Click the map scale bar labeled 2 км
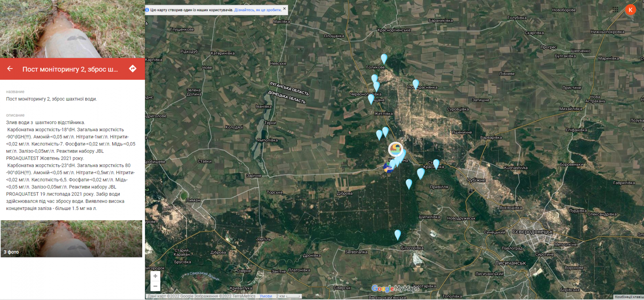The width and height of the screenshot is (644, 300). point(288,296)
